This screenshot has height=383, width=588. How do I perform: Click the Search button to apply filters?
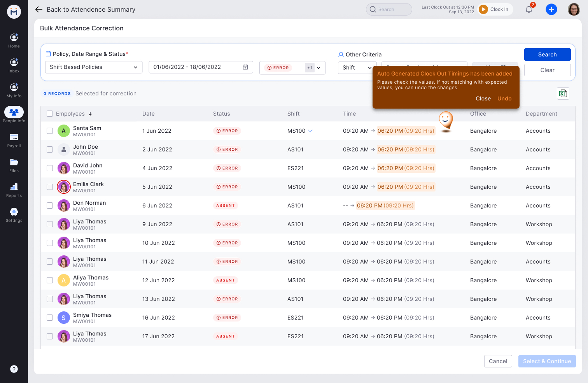tap(547, 54)
